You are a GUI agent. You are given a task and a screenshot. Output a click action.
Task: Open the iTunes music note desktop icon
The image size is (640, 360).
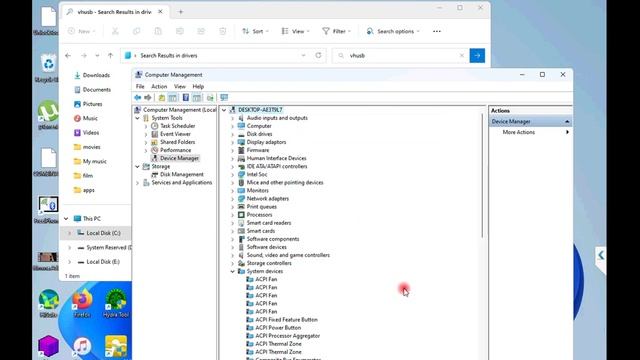click(x=82, y=347)
